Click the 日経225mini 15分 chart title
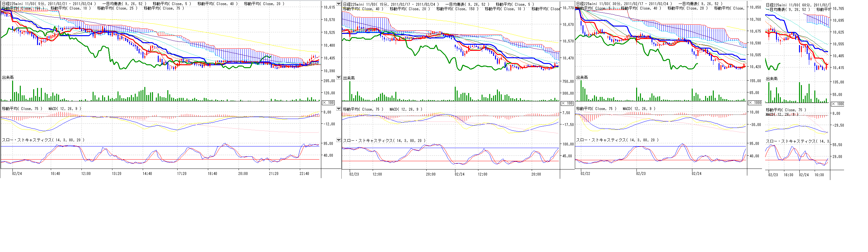868x252 pixels. [x=391, y=4]
